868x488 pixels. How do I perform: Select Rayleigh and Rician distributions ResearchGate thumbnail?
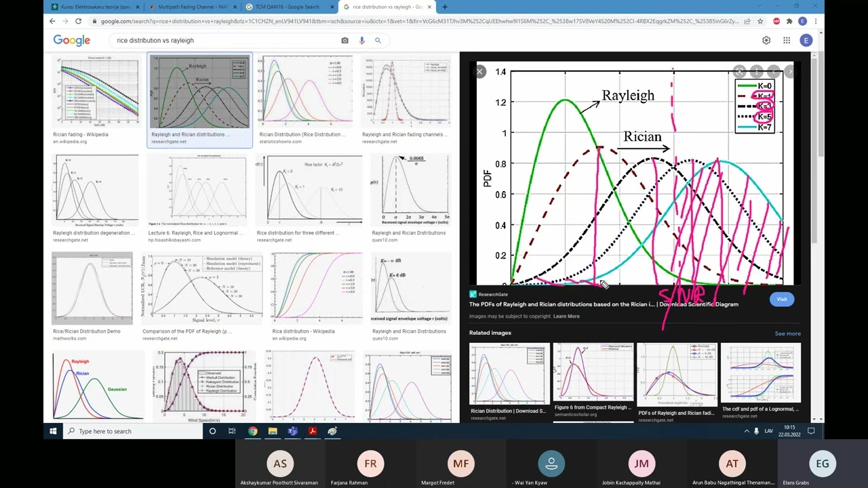199,92
